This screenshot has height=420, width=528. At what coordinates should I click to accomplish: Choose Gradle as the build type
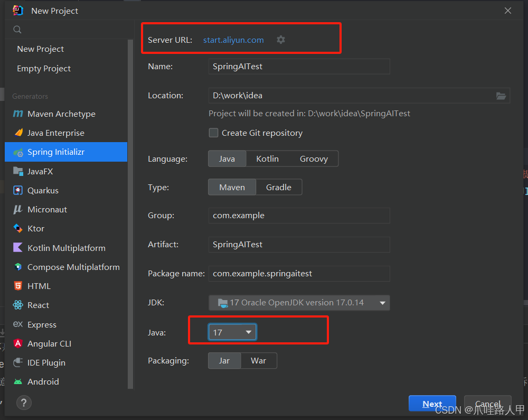point(279,187)
